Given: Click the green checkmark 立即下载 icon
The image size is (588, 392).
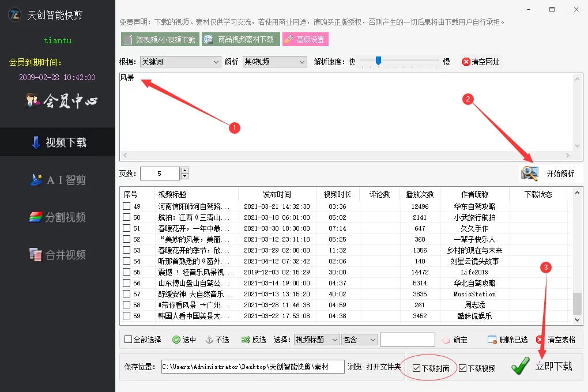Looking at the screenshot, I should click(521, 366).
